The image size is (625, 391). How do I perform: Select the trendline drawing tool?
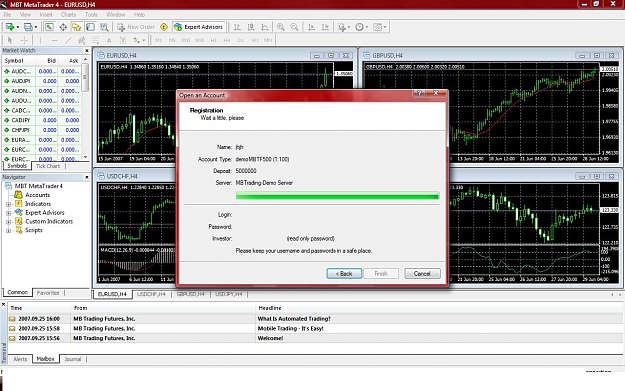coord(68,40)
